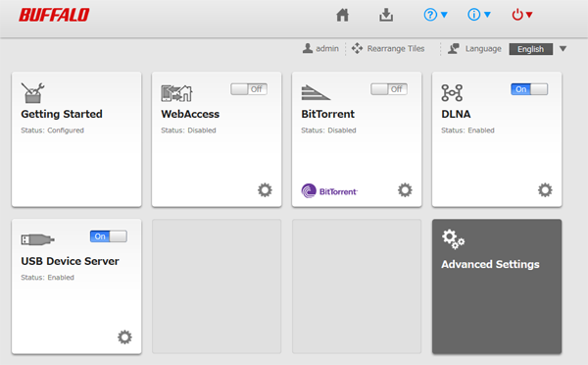Image resolution: width=588 pixels, height=365 pixels.
Task: Click the BitTorrent stripes icon
Action: click(316, 93)
